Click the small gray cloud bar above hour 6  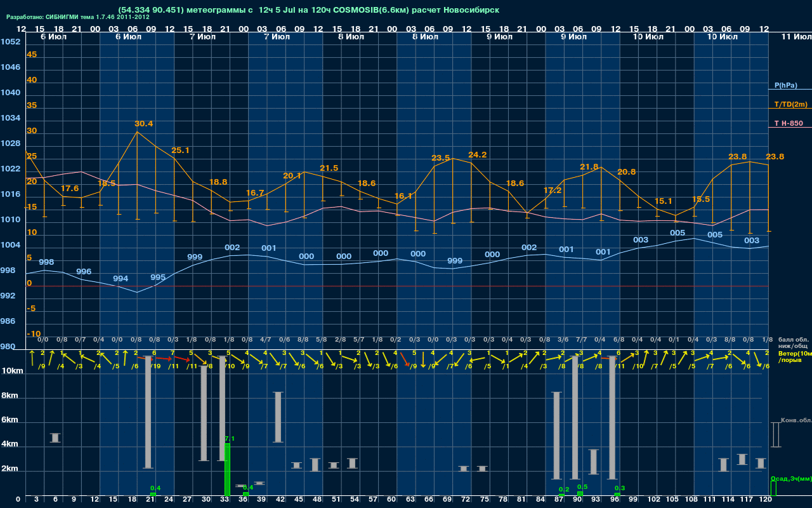coord(55,438)
